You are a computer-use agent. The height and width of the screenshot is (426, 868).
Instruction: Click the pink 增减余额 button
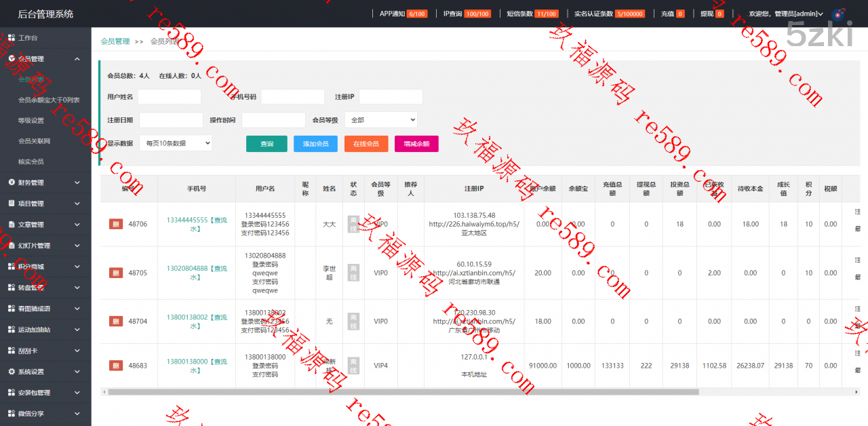(416, 144)
